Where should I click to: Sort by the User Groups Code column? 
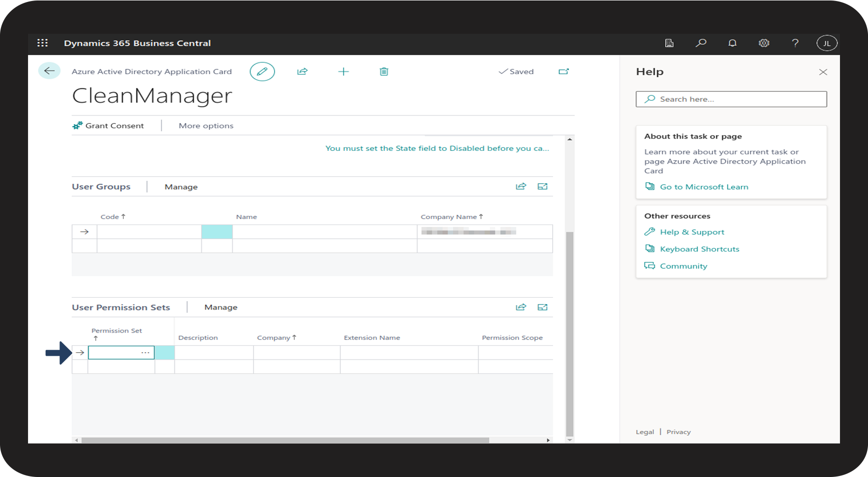click(x=113, y=217)
